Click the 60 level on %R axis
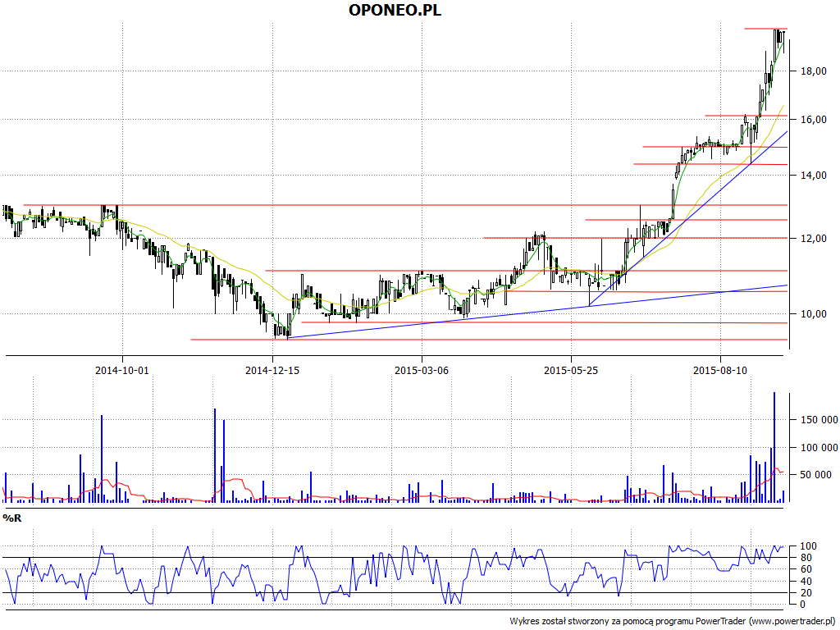This screenshot has height=630, width=840. coord(806,569)
